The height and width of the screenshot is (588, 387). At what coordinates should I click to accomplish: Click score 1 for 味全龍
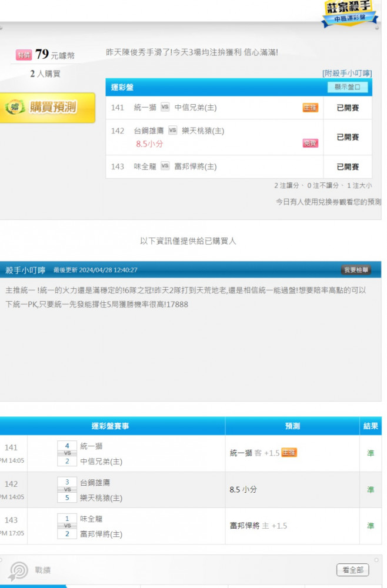(x=67, y=519)
